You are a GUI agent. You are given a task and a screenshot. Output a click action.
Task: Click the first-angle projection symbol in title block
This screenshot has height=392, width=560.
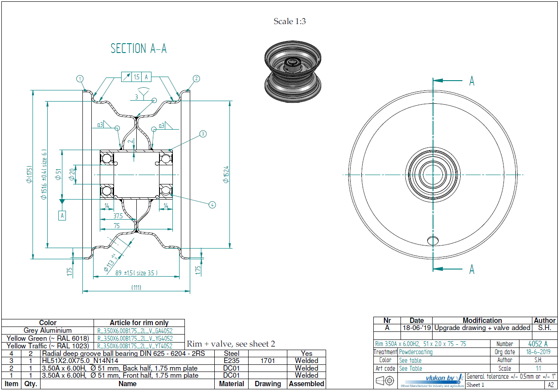pyautogui.click(x=385, y=381)
